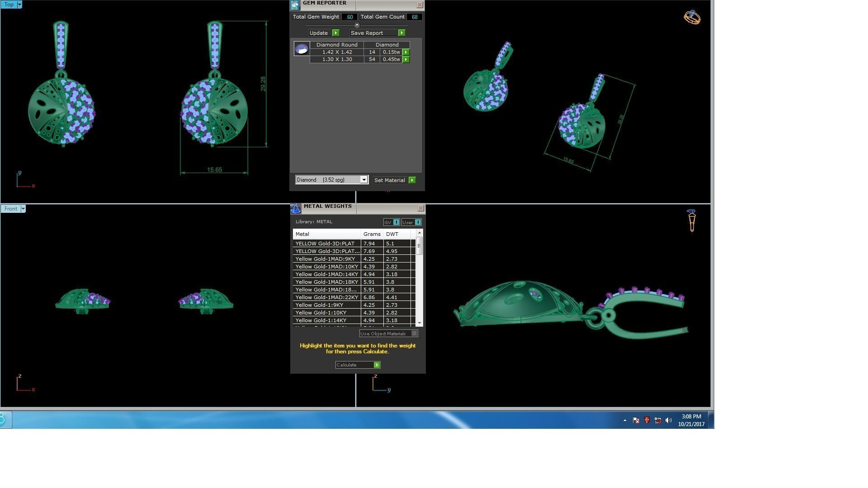Click the pendant icon in lower-right viewport
The image size is (868, 488).
[691, 221]
